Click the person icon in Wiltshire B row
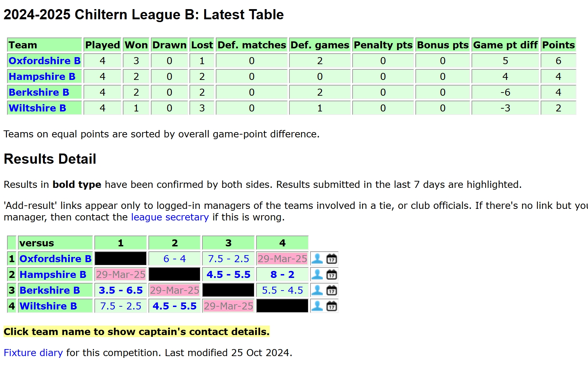Viewport: 588px width, 368px height. pyautogui.click(x=317, y=306)
